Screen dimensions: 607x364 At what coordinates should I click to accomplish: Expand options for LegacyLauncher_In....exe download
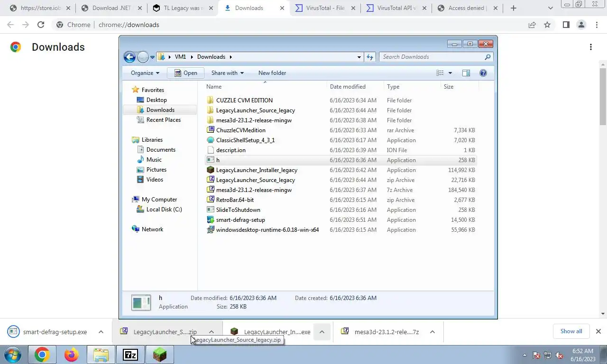322,332
